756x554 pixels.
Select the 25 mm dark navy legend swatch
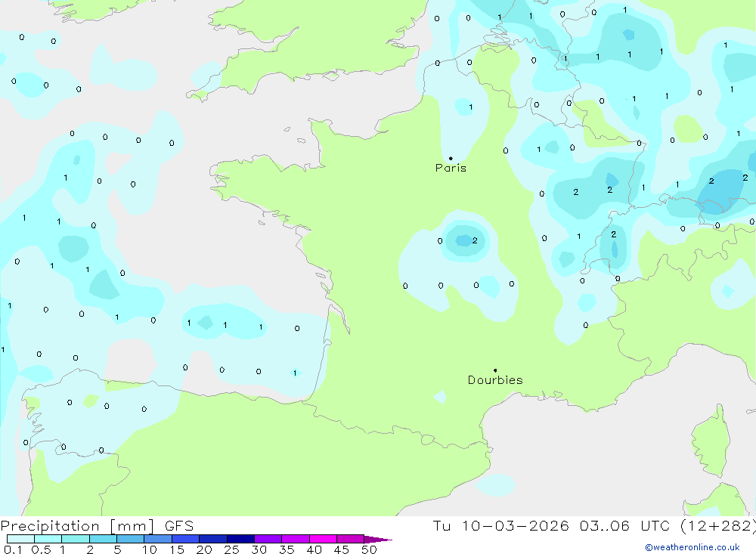240,539
